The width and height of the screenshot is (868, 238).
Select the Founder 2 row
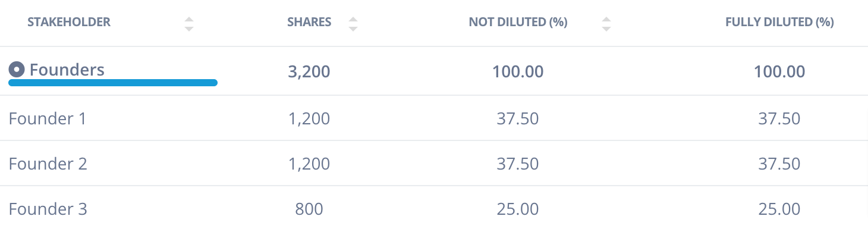coord(434,164)
